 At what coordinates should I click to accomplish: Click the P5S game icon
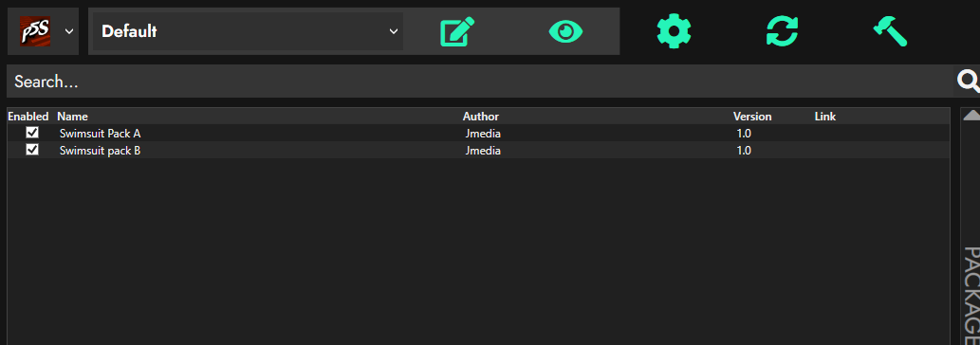[x=36, y=31]
